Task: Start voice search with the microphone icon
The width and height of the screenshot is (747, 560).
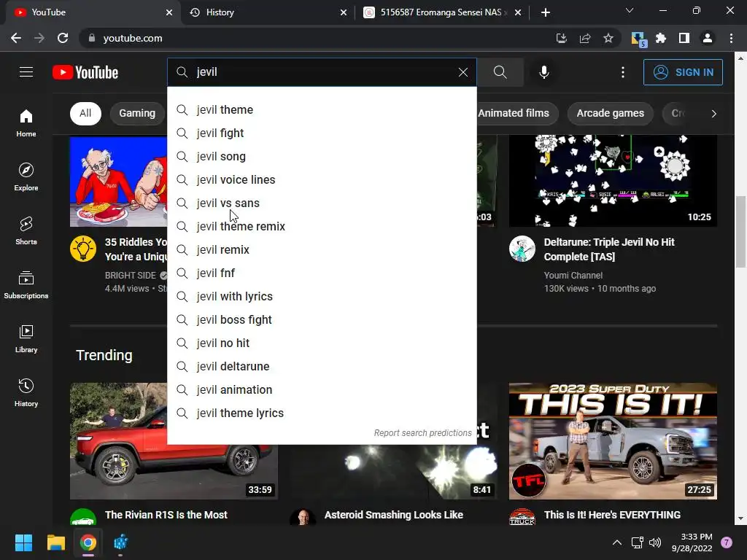Action: coord(543,72)
